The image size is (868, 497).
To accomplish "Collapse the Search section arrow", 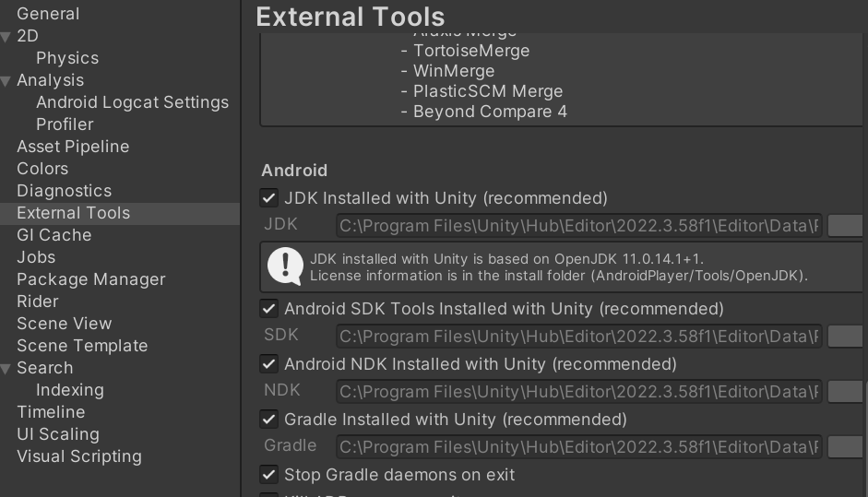I will [6, 369].
